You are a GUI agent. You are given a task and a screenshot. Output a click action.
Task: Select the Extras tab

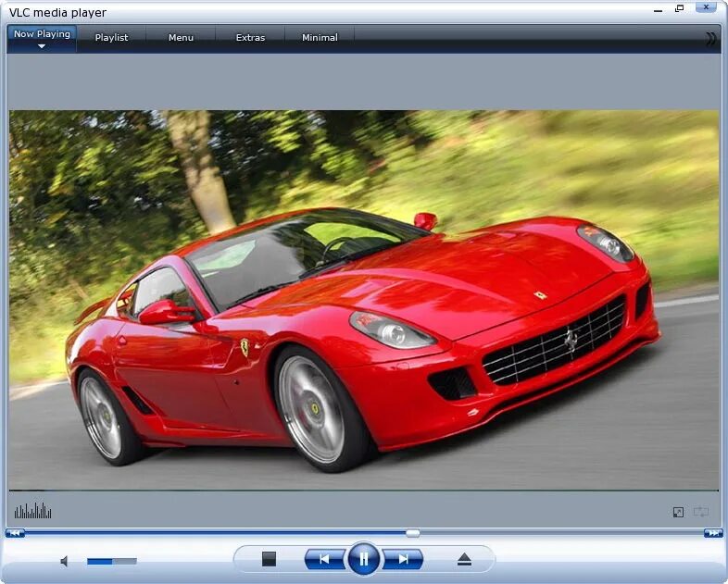[250, 38]
